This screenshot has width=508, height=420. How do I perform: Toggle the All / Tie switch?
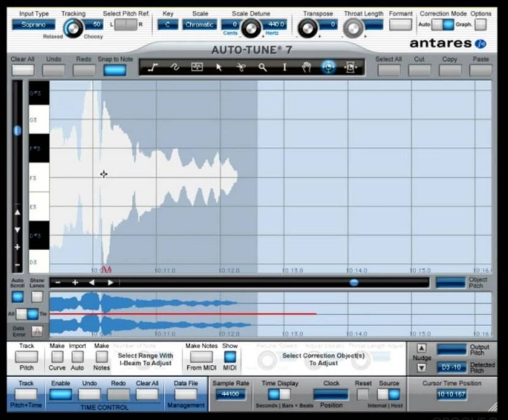pyautogui.click(x=27, y=314)
